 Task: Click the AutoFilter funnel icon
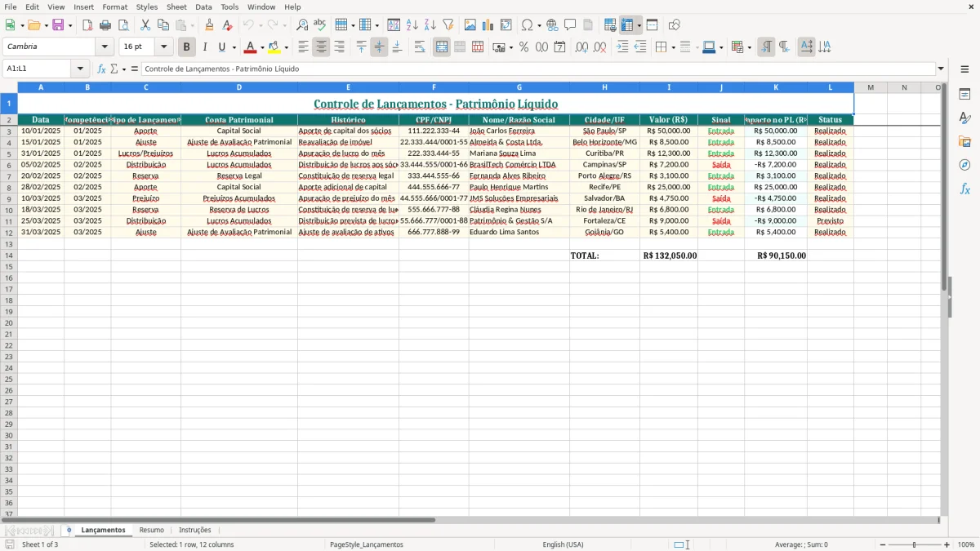(x=448, y=25)
